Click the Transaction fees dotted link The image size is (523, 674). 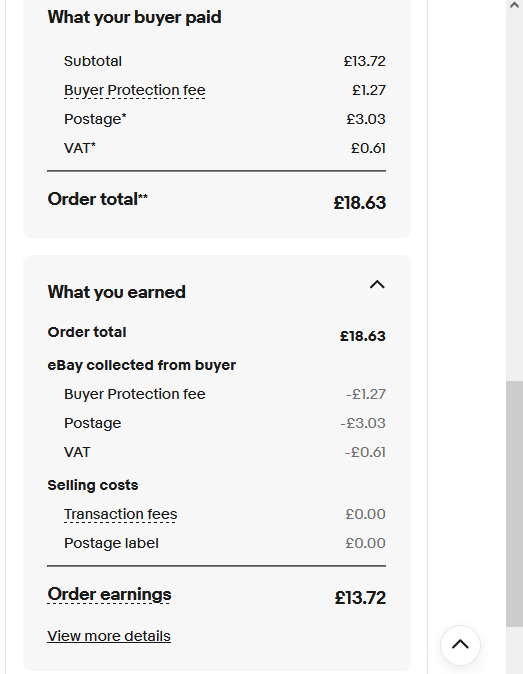[120, 514]
